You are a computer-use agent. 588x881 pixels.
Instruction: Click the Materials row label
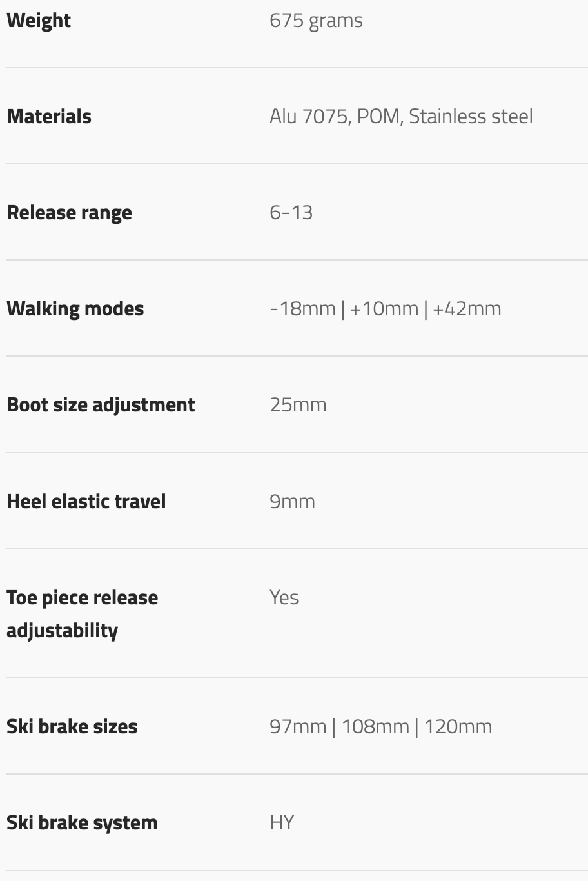49,117
